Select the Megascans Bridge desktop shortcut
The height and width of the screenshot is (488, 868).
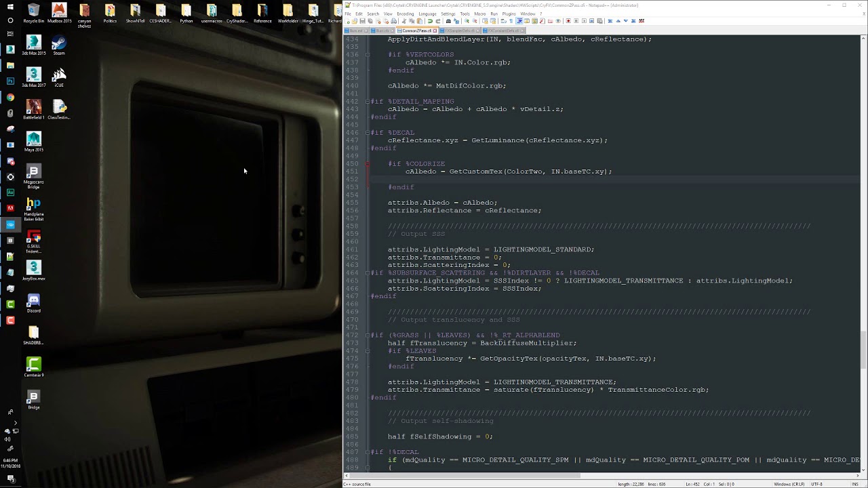tap(33, 176)
